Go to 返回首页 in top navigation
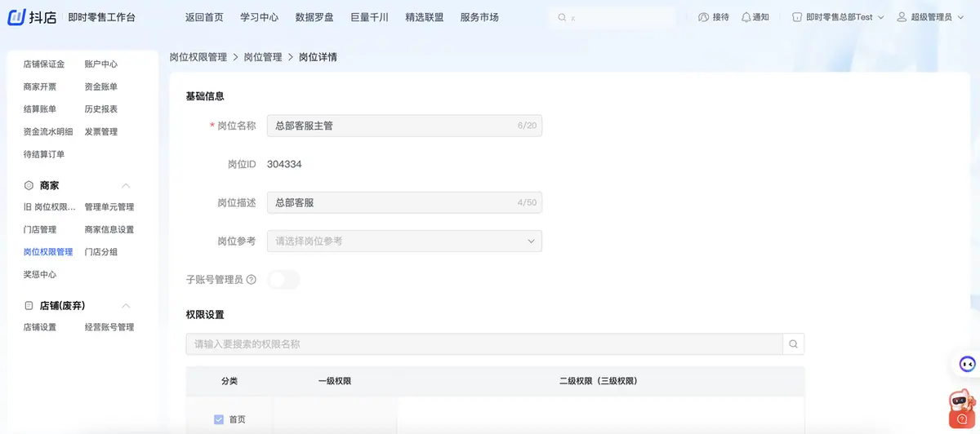 point(204,17)
